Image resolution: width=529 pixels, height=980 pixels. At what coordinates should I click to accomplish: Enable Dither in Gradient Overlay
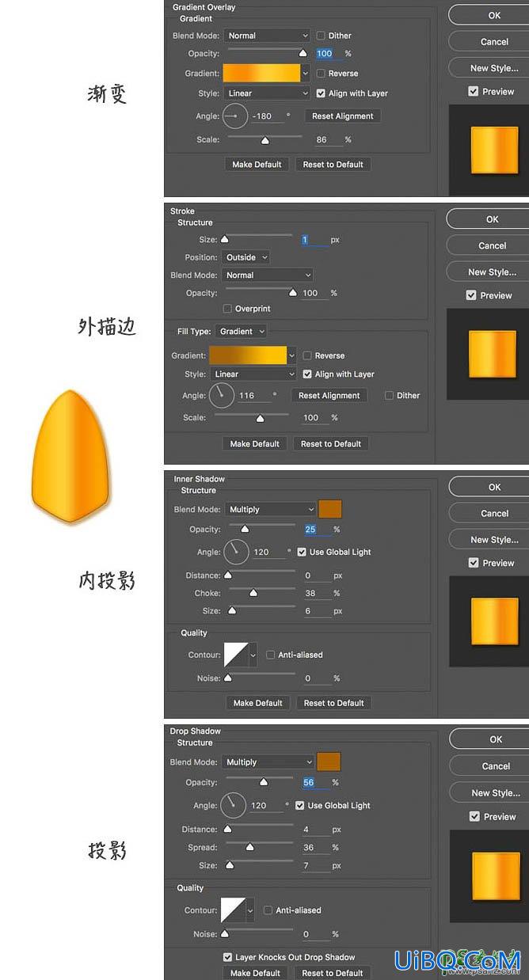pos(321,36)
